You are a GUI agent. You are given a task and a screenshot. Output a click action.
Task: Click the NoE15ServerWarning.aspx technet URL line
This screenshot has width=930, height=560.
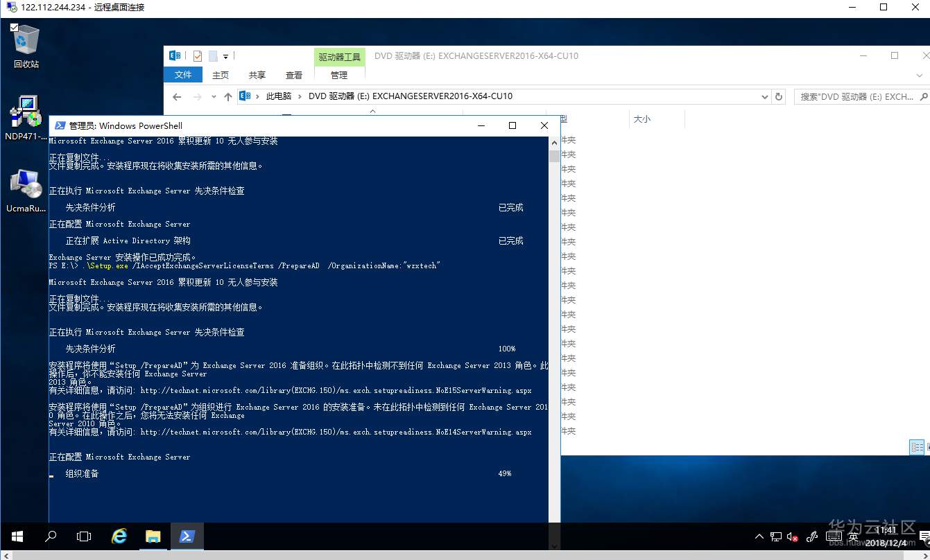tap(336, 390)
